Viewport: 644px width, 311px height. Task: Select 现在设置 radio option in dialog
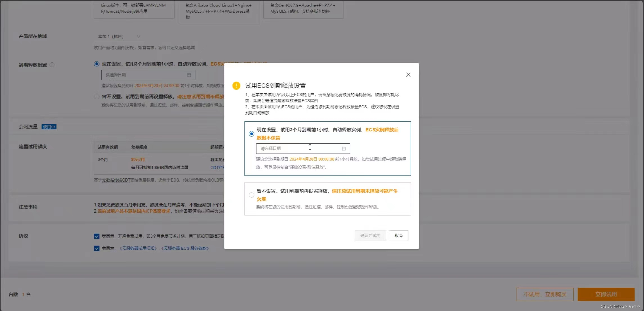coord(251,134)
